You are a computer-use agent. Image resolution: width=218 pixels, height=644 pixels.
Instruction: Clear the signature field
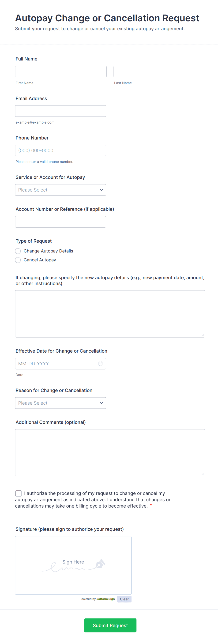124,599
